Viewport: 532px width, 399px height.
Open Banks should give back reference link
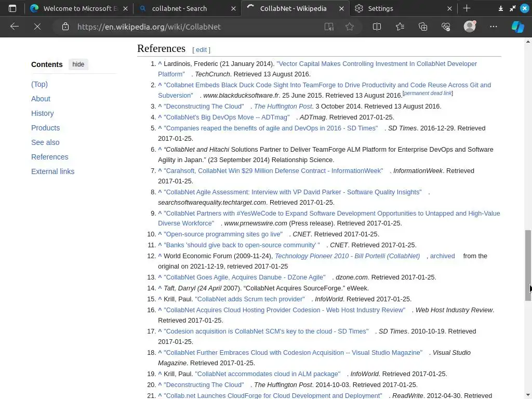tap(242, 245)
